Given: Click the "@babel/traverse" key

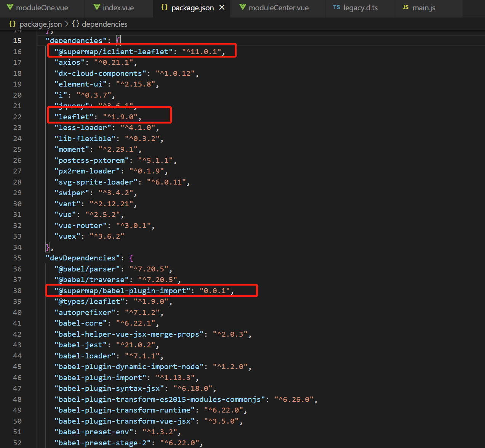Looking at the screenshot, I should pyautogui.click(x=91, y=280).
